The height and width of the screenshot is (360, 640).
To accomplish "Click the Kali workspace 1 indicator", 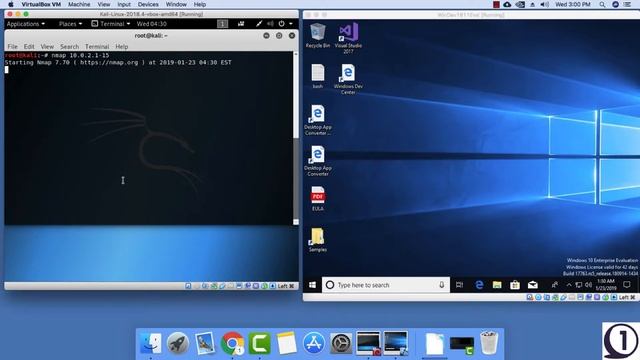I will [x=222, y=24].
